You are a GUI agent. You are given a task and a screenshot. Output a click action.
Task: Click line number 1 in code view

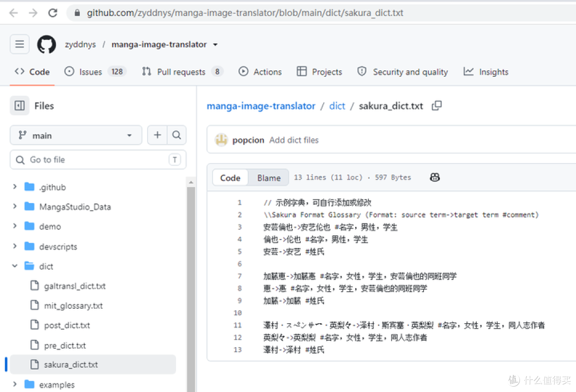239,203
